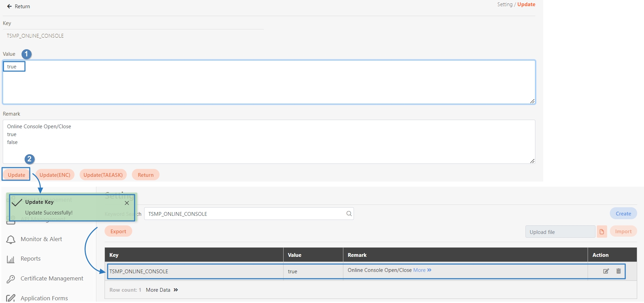Expand More in the Remark column
Image resolution: width=644 pixels, height=303 pixels.
(422, 270)
